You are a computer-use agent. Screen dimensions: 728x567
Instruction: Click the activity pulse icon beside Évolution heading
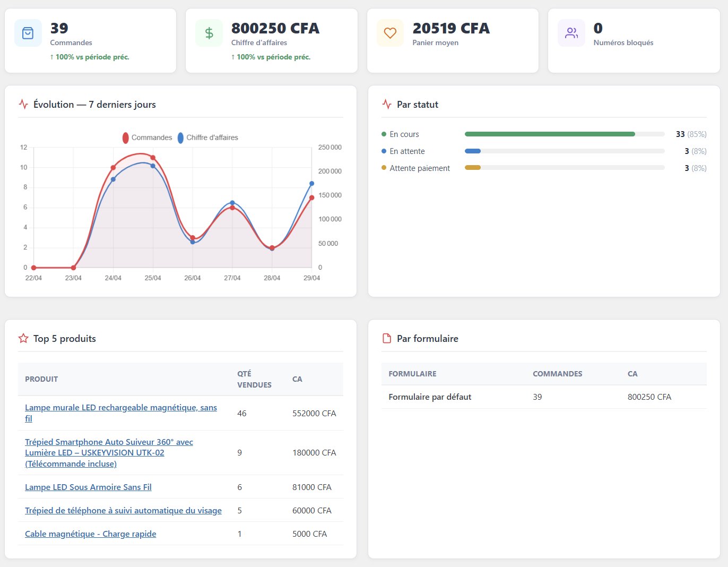pos(23,104)
